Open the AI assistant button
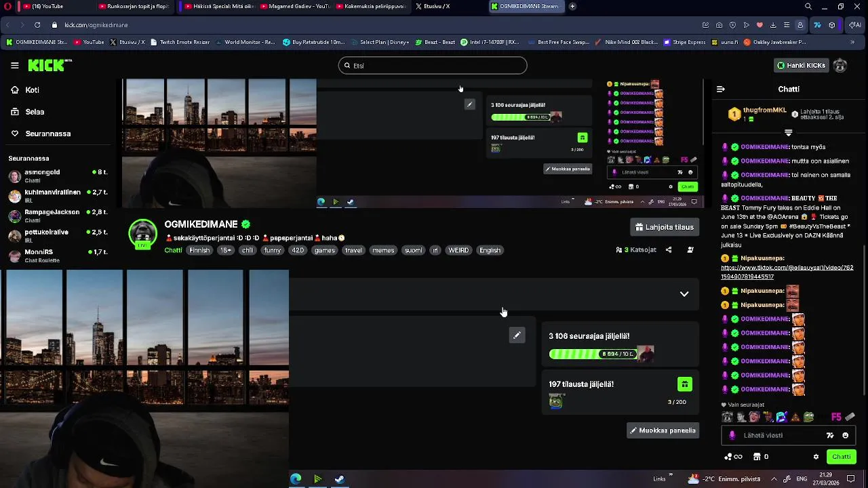This screenshot has height=488, width=868. [854, 25]
